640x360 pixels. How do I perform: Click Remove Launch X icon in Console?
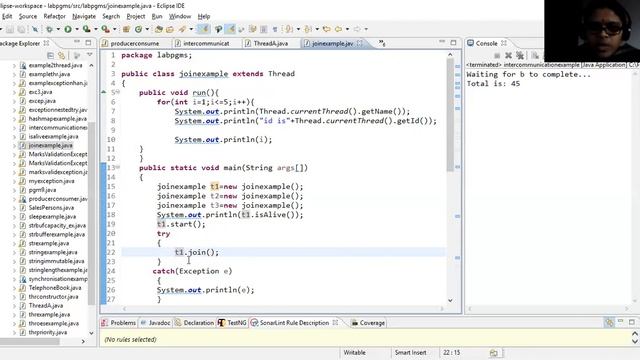(508, 55)
